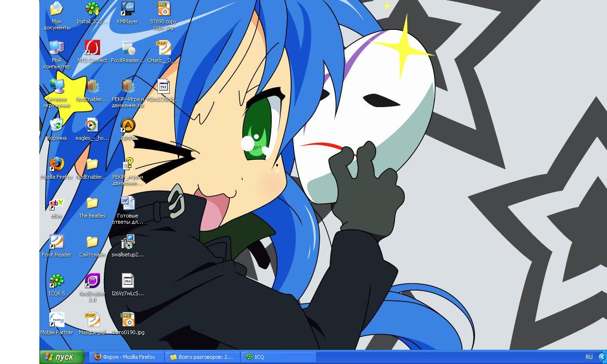Select the фото0190.jpg image file
This screenshot has width=607, height=364.
(128, 319)
